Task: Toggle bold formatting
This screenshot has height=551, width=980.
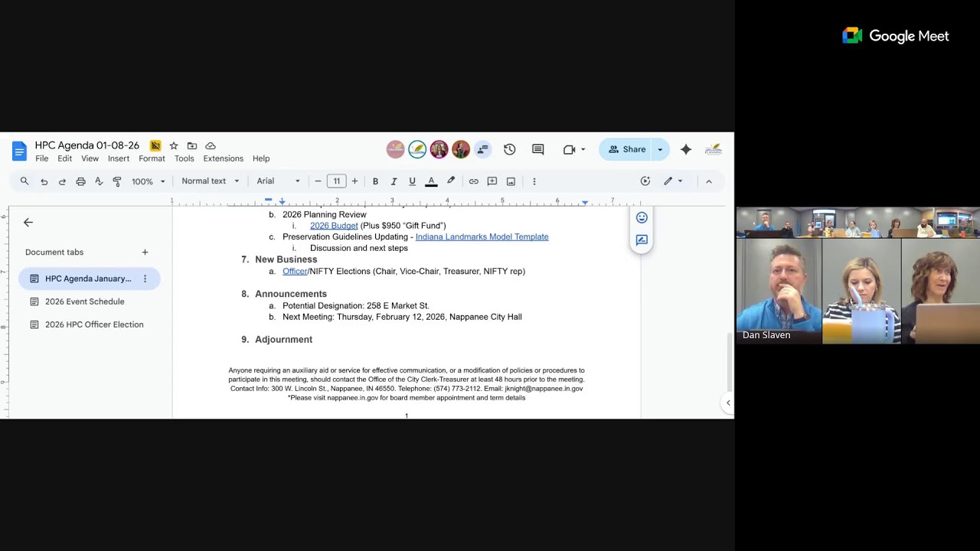Action: click(x=375, y=181)
